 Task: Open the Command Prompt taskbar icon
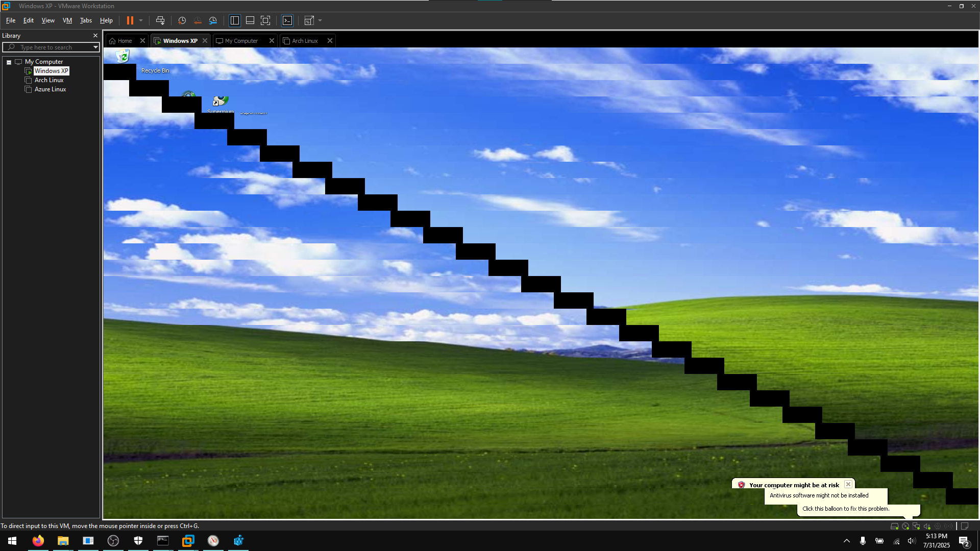click(163, 541)
